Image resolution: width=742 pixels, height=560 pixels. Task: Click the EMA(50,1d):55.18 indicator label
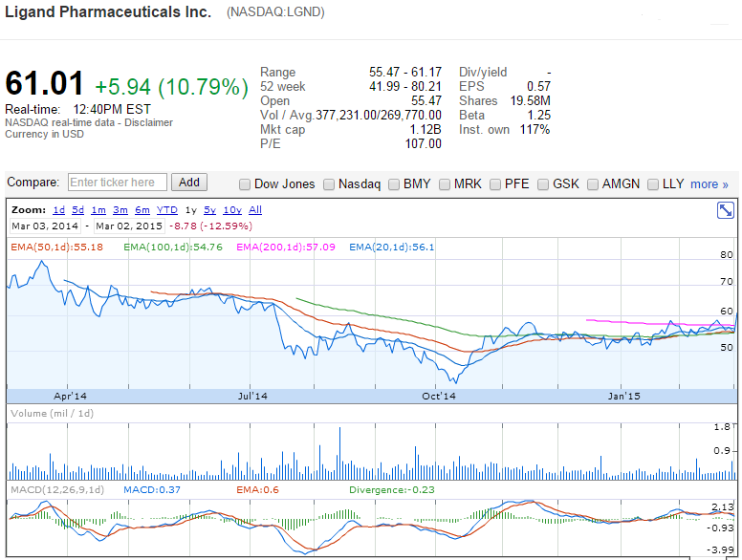coord(56,247)
